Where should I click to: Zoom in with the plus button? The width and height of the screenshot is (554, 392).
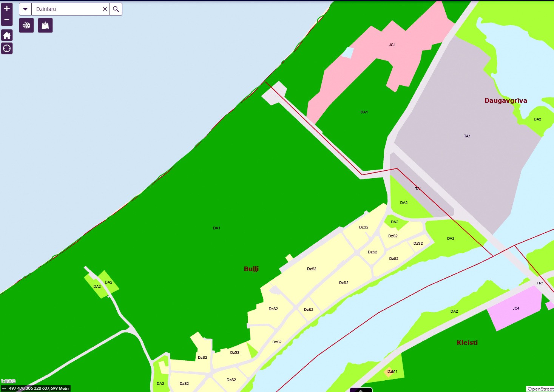point(7,8)
